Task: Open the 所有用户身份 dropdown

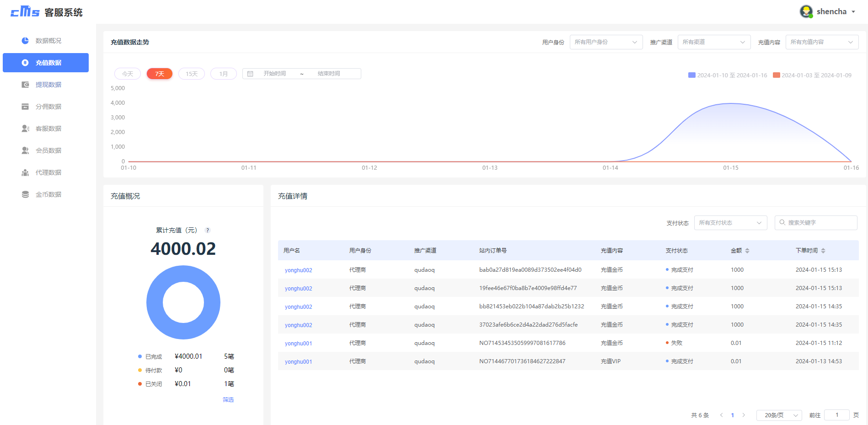Action: pos(606,42)
